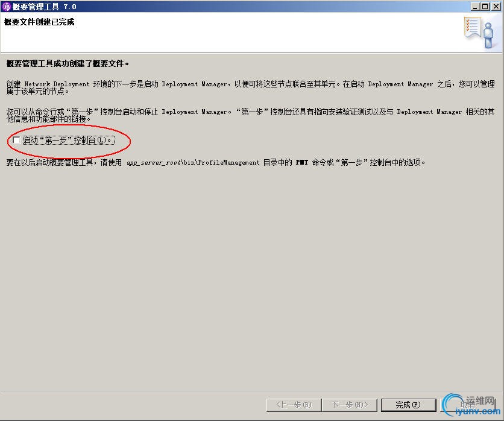Open the system menu via title bar app icon
The image size is (504, 421).
tap(7, 7)
